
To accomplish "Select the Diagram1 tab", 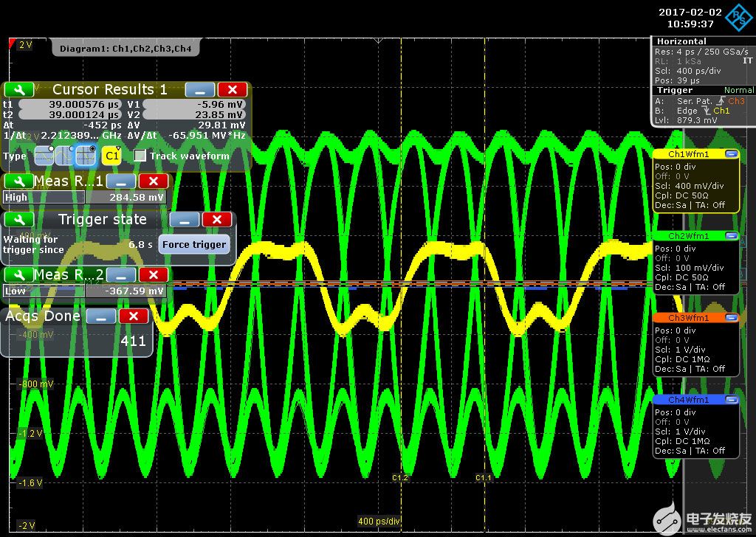I will pos(126,49).
